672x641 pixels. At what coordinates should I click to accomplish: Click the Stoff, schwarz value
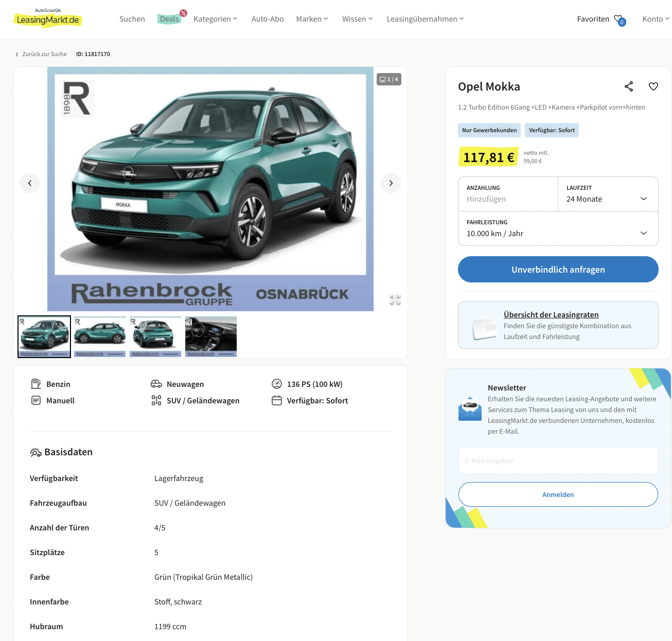click(178, 602)
